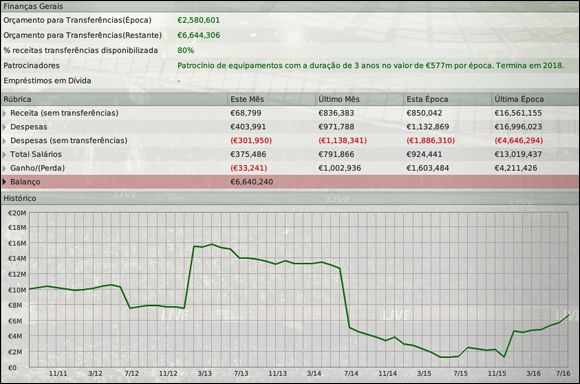This screenshot has width=580, height=384.
Task: Click the Balanço value €6,640,240
Action: (x=252, y=182)
